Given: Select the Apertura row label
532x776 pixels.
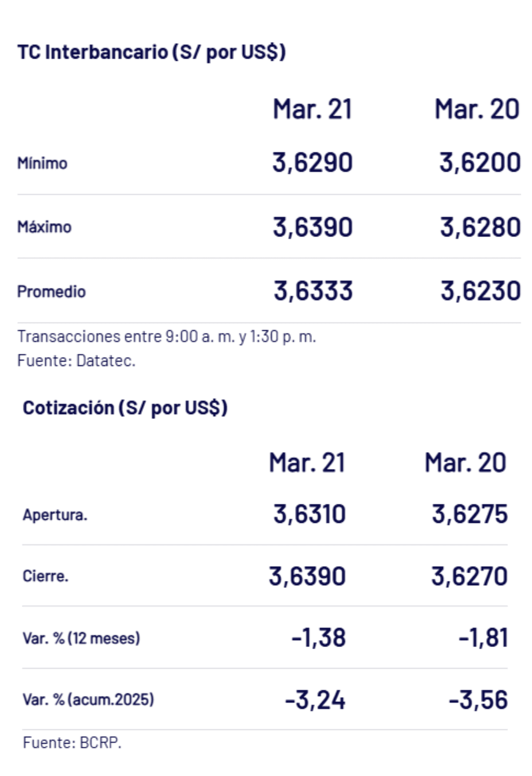Looking at the screenshot, I should pyautogui.click(x=55, y=515).
